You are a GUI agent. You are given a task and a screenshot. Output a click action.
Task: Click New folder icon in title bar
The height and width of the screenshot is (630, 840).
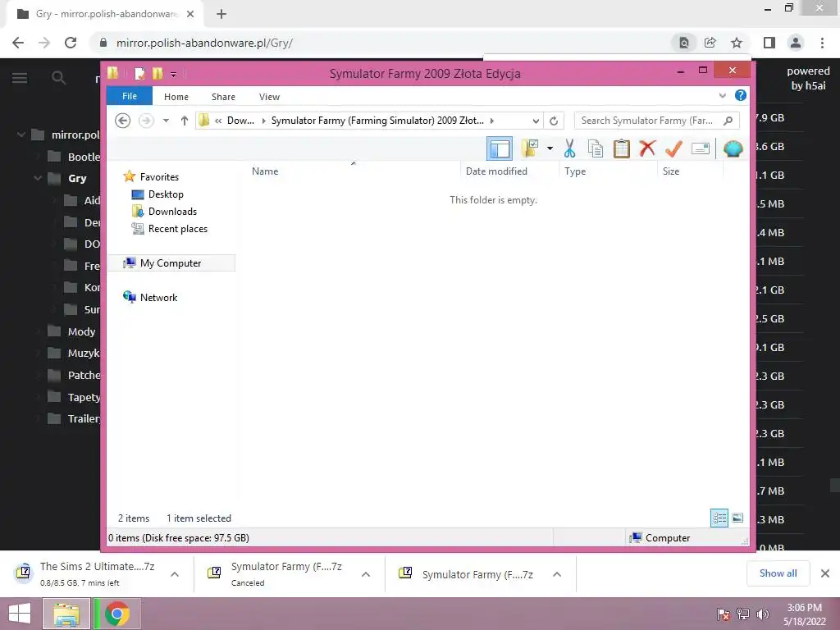[x=157, y=73]
